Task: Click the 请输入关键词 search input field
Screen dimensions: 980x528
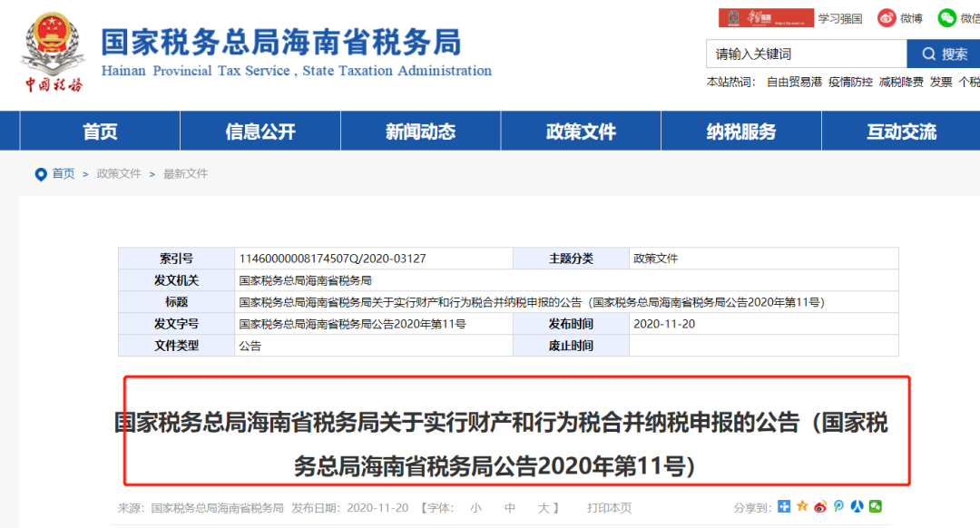Action: click(799, 54)
